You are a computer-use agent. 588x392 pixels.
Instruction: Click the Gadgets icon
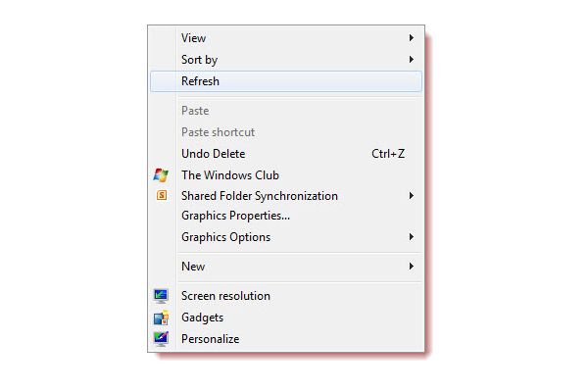161,318
